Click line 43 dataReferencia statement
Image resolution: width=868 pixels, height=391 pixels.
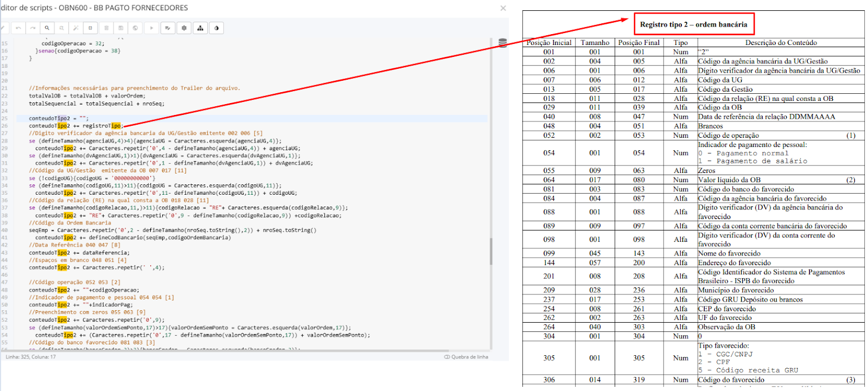79,253
